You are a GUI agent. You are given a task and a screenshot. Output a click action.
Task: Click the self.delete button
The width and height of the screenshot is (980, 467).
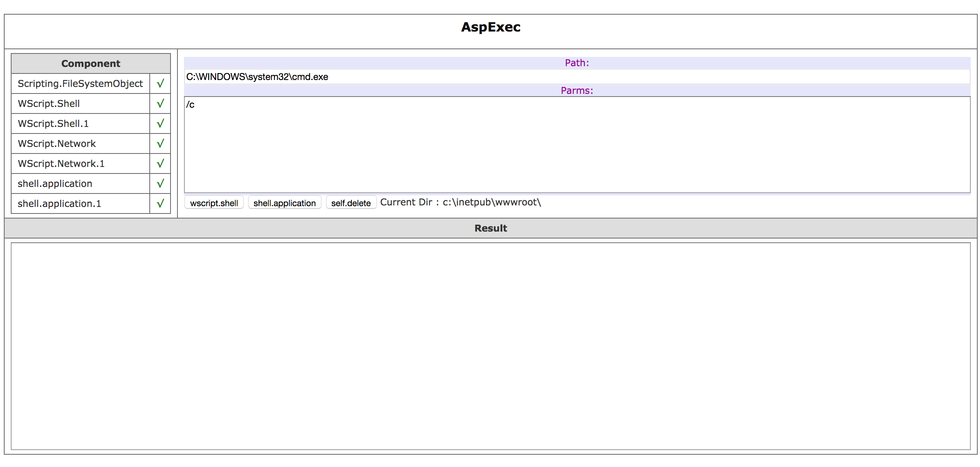click(x=351, y=203)
